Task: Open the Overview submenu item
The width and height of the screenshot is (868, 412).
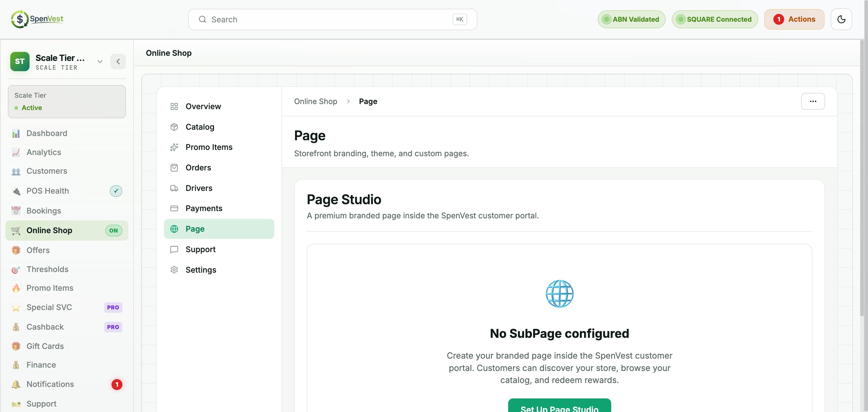Action: coord(219,106)
